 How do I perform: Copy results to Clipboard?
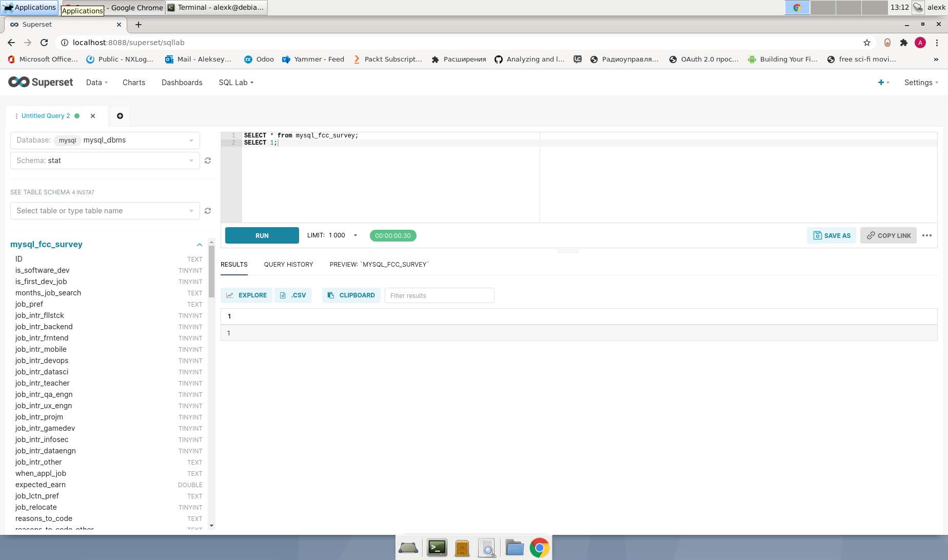tap(351, 295)
